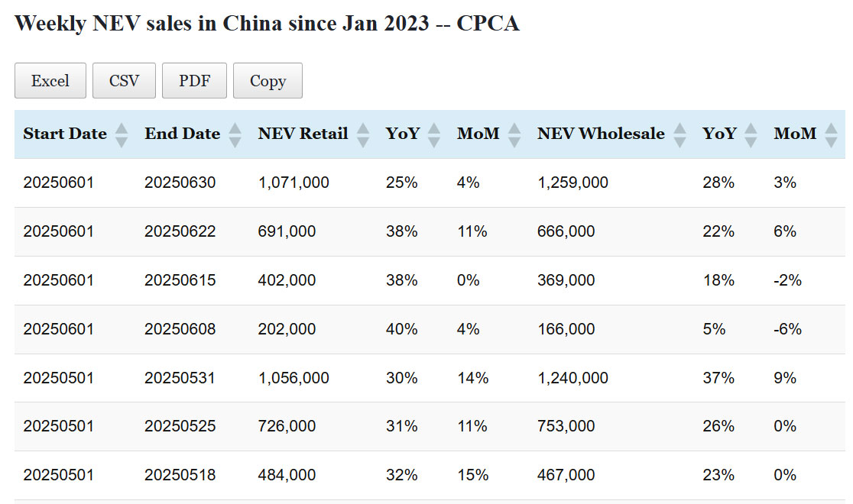Copy the table data to clipboard
The height and width of the screenshot is (504, 853).
(268, 81)
